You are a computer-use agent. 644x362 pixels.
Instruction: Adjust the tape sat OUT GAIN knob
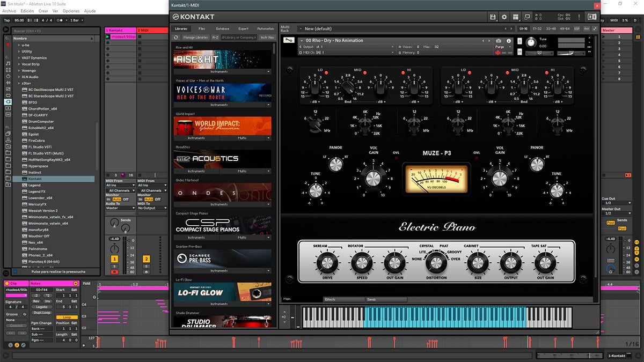coord(545,263)
